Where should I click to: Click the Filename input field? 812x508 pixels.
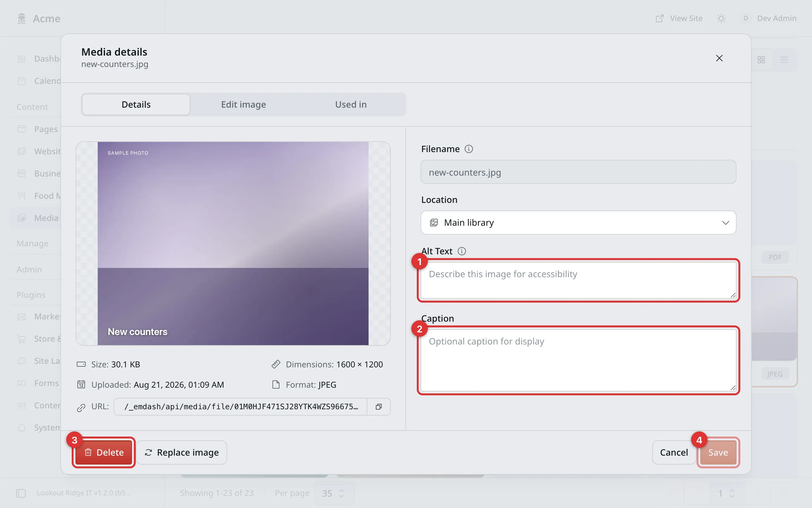coord(578,172)
